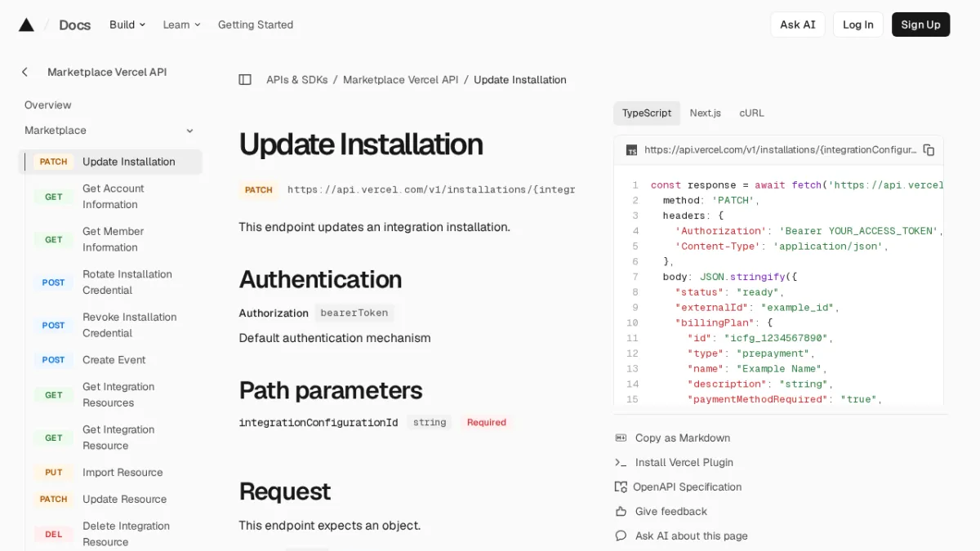Image resolution: width=980 pixels, height=551 pixels.
Task: Click the OpenAPI Specification icon
Action: 621,487
